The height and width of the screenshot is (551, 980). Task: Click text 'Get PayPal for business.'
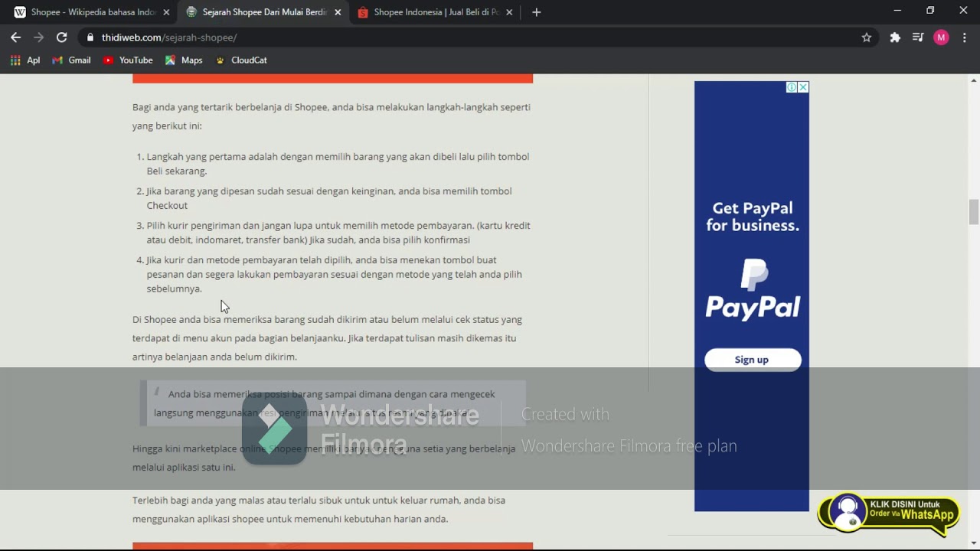click(x=753, y=217)
